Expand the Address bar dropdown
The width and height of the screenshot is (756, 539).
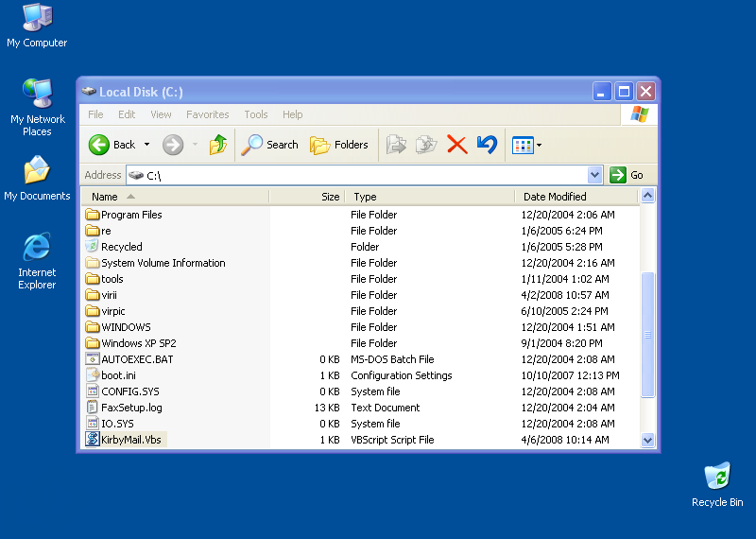click(x=595, y=175)
